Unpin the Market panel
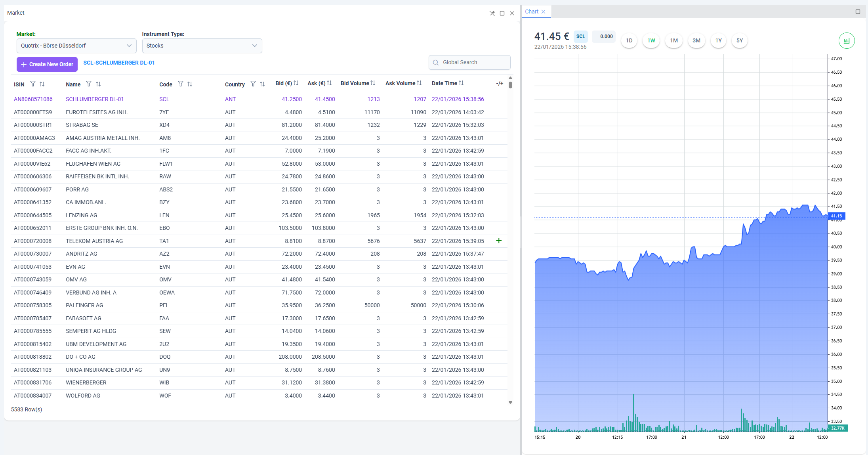This screenshot has width=868, height=455. pos(492,13)
